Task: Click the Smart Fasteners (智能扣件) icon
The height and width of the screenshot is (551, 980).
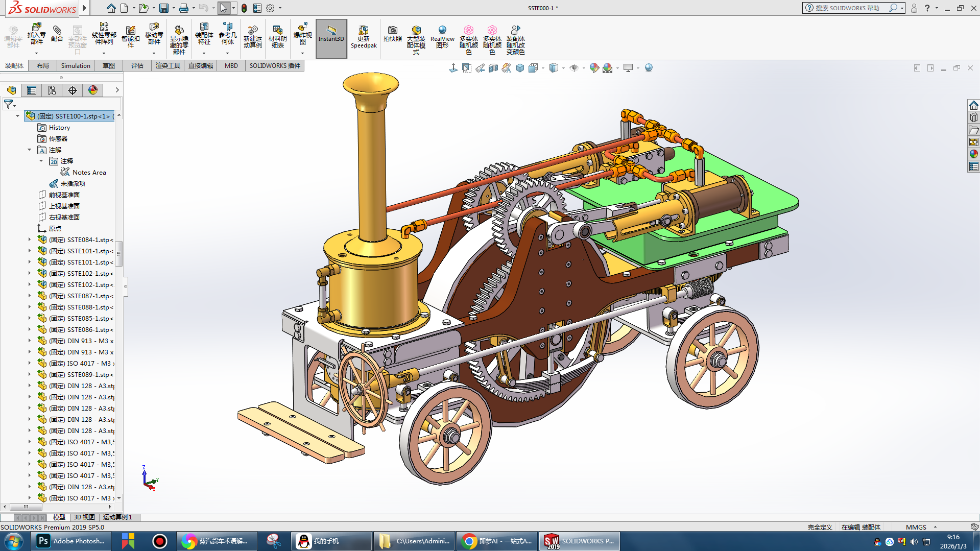Action: [x=130, y=37]
